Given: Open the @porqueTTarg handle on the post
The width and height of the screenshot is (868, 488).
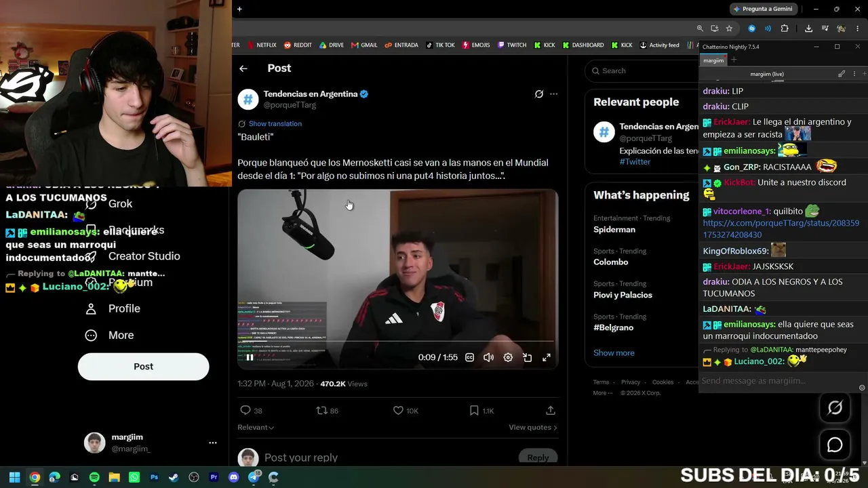Looking at the screenshot, I should (290, 105).
